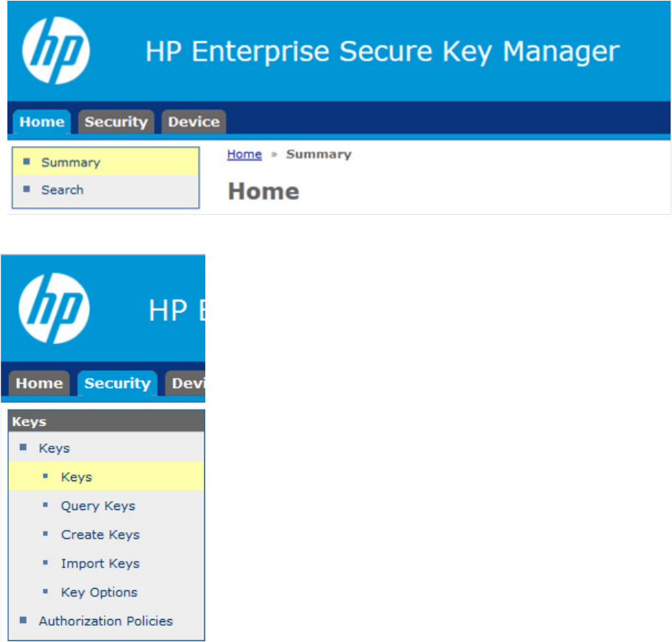Click the bullet icon beside Create Keys

click(x=46, y=534)
